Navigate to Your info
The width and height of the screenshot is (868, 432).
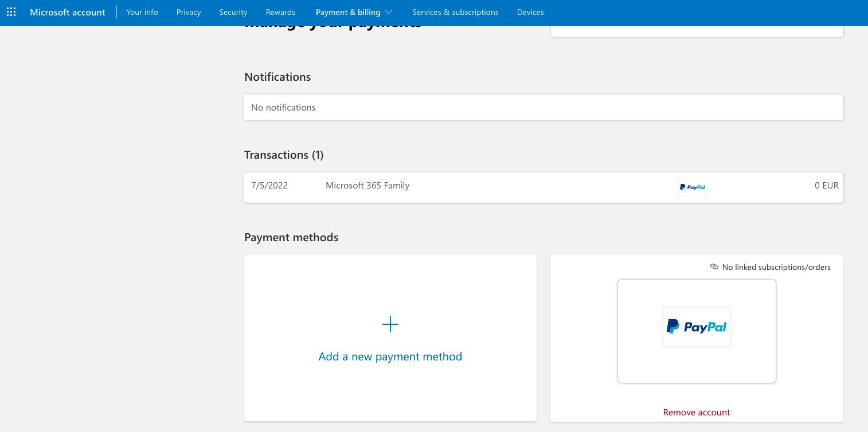(142, 11)
